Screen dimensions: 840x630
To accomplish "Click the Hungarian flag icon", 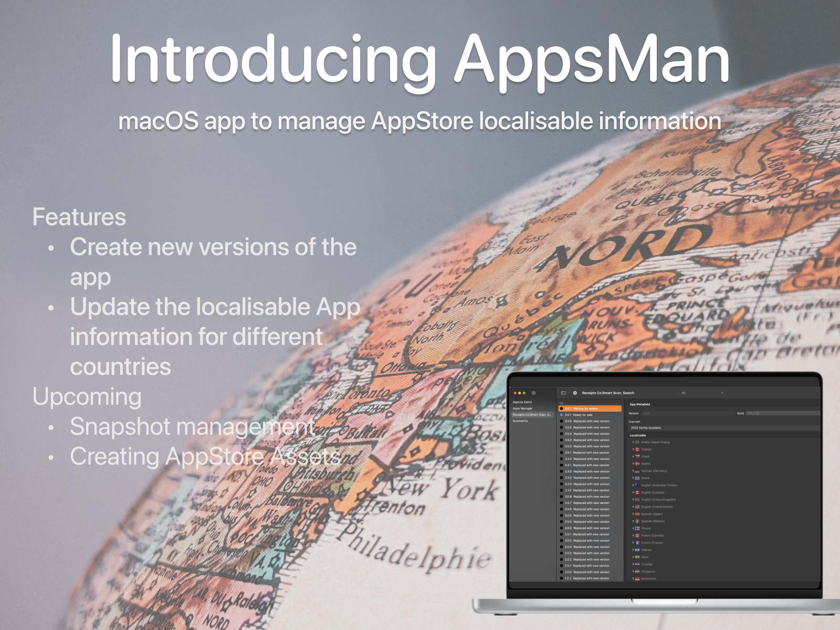I will point(637,571).
